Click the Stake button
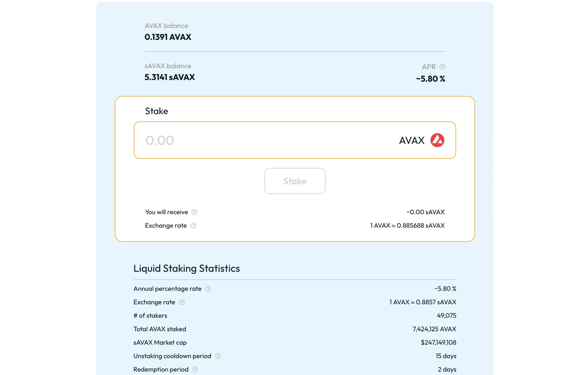 (x=295, y=181)
